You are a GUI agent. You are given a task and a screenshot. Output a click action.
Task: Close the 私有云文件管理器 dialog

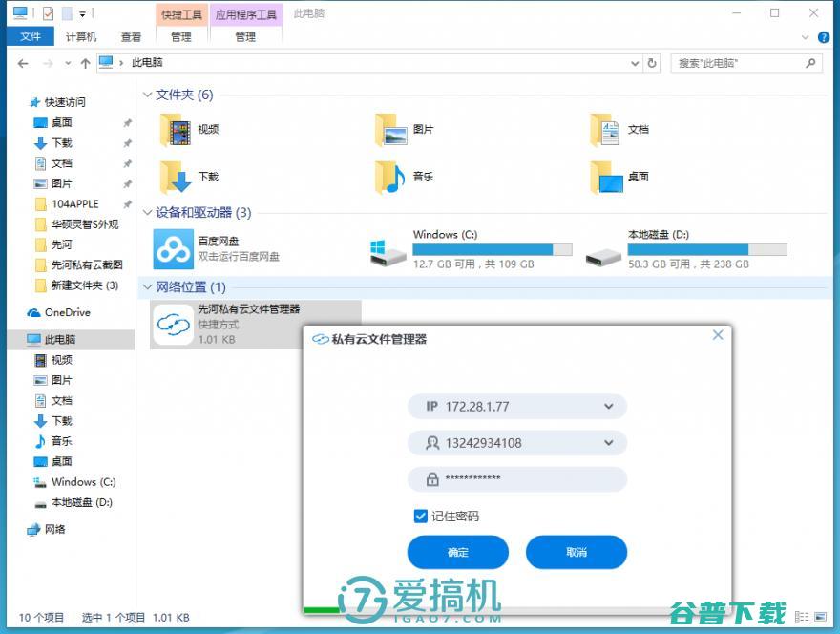(718, 335)
